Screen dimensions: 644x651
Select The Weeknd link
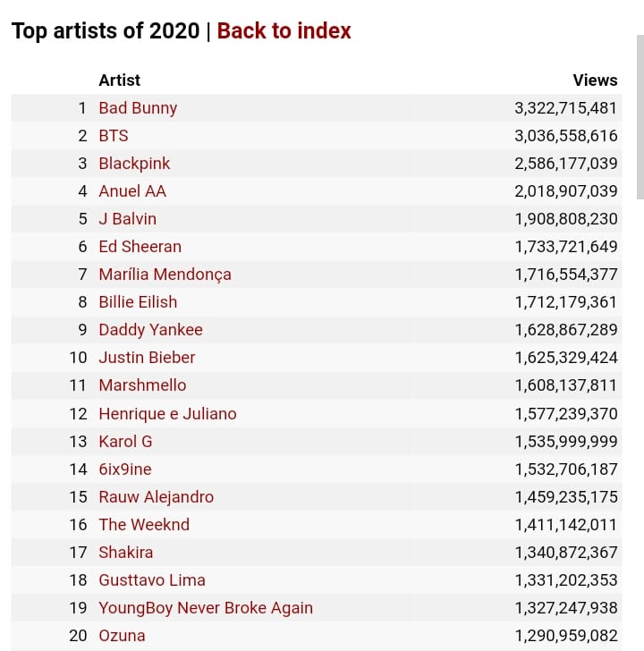point(144,525)
